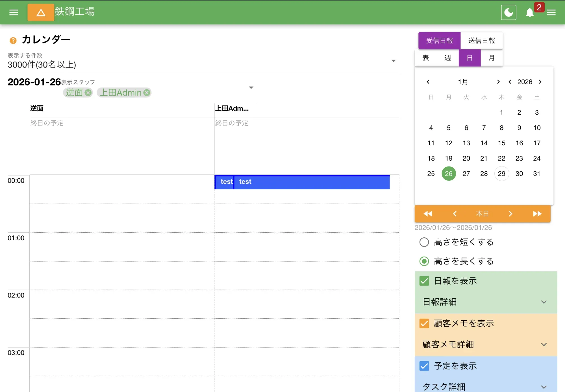Jump forward with double-right arrow button
The image size is (565, 392).
tap(537, 214)
